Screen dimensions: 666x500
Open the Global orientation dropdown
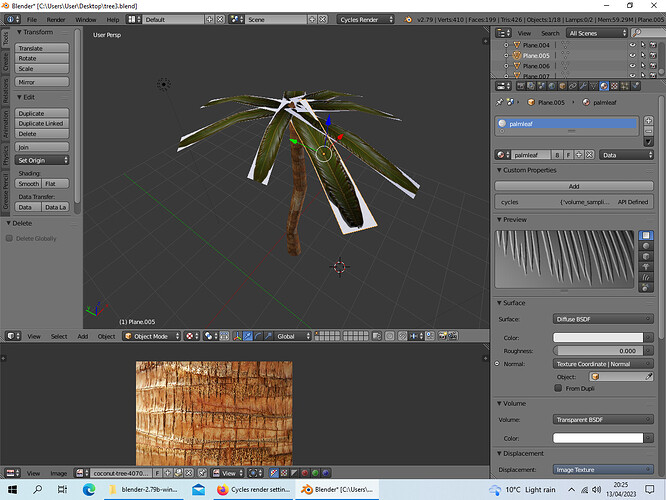tap(293, 336)
